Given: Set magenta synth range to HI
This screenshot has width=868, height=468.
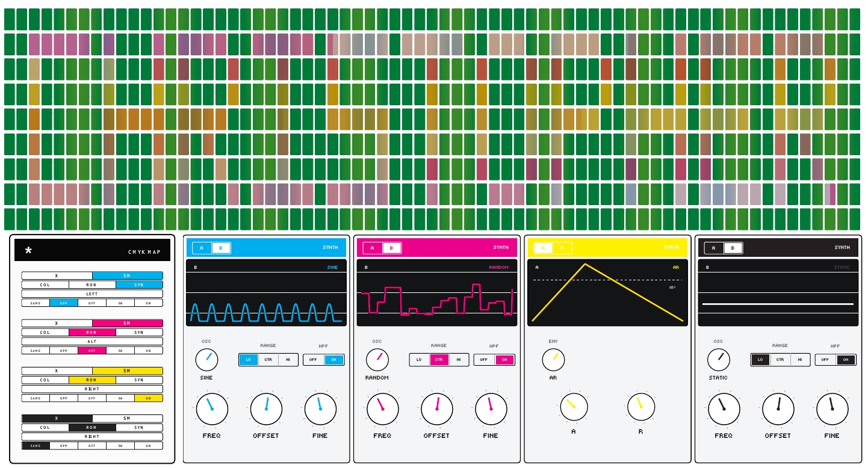Looking at the screenshot, I should (x=459, y=360).
